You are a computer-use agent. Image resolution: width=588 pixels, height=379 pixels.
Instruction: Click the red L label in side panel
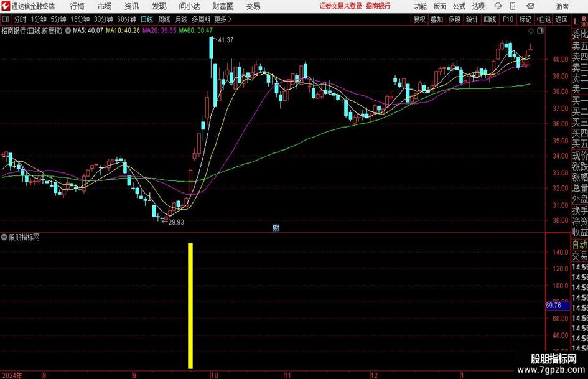click(x=576, y=22)
